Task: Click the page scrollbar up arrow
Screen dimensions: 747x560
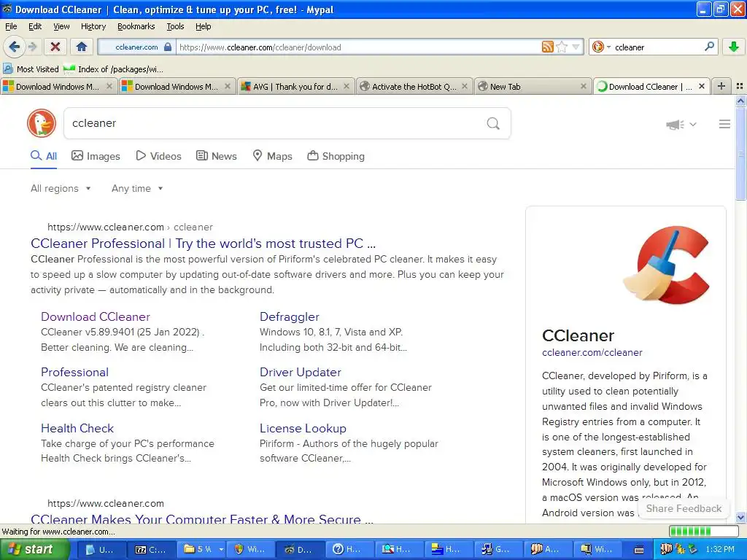Action: 740,101
